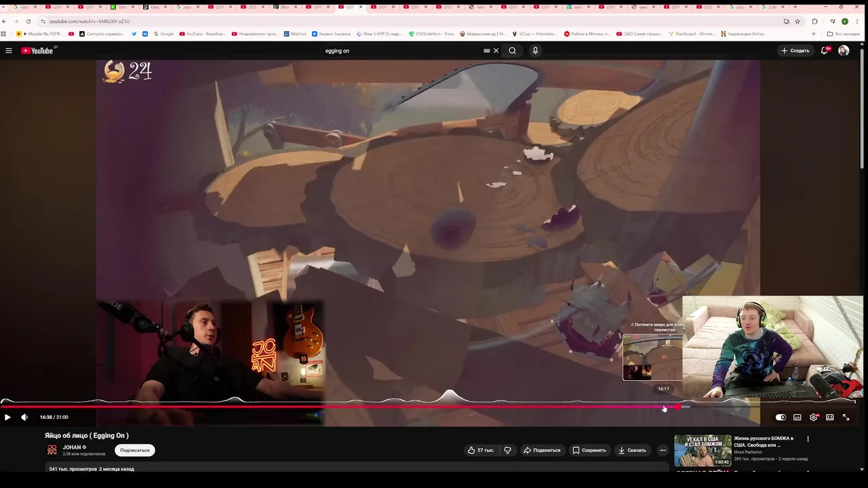Open player settings gear

[x=814, y=418]
